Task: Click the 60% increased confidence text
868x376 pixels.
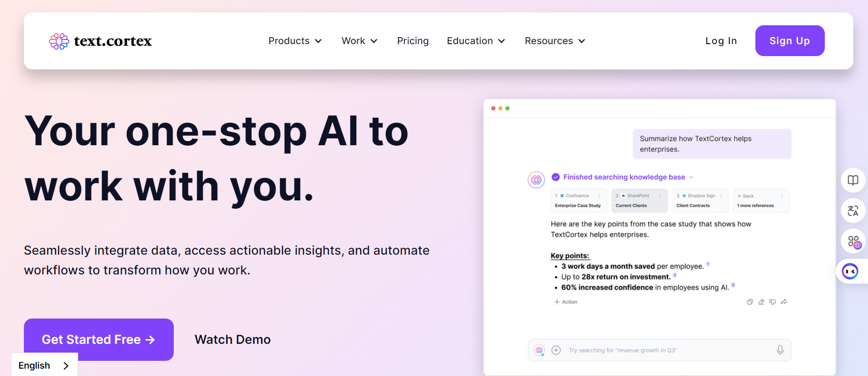Action: (x=607, y=287)
